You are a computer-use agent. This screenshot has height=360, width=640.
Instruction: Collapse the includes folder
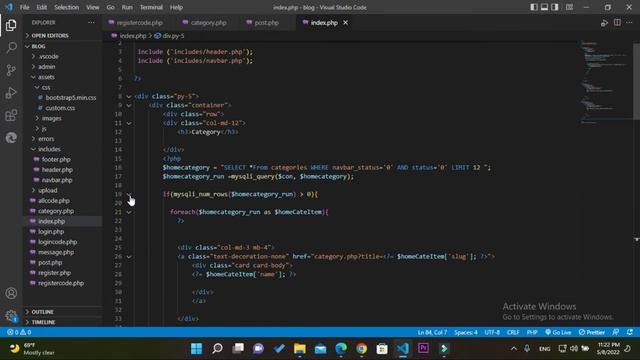[x=49, y=149]
